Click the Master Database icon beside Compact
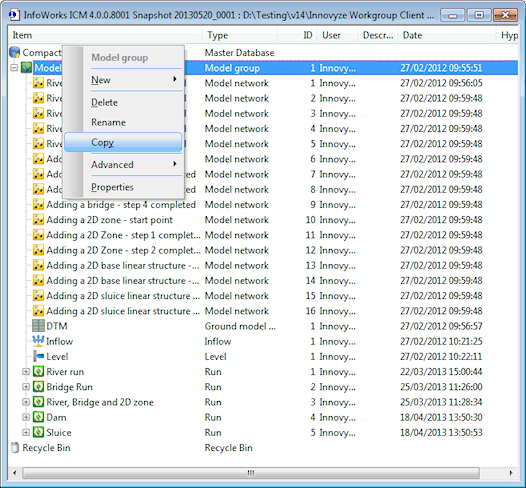The width and height of the screenshot is (526, 488). click(x=15, y=52)
